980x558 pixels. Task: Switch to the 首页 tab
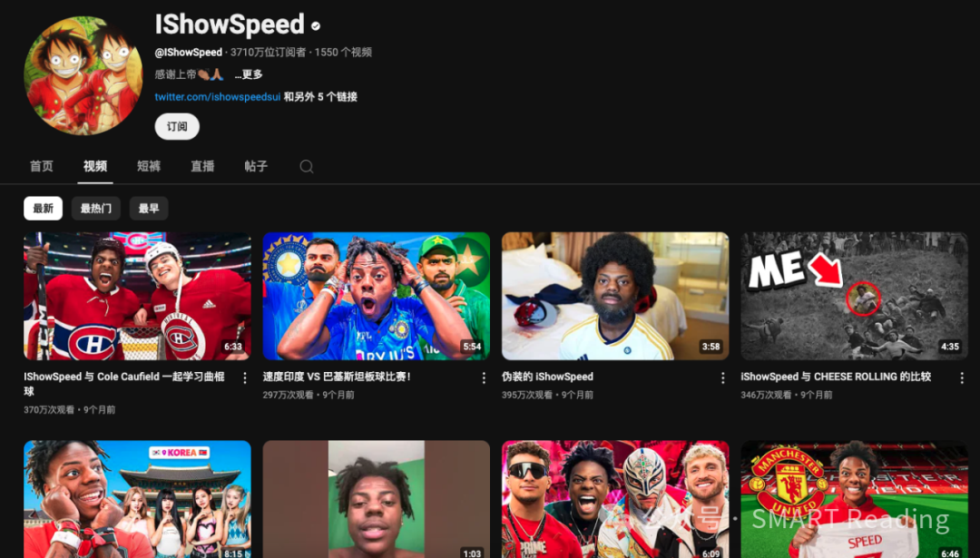click(x=42, y=166)
